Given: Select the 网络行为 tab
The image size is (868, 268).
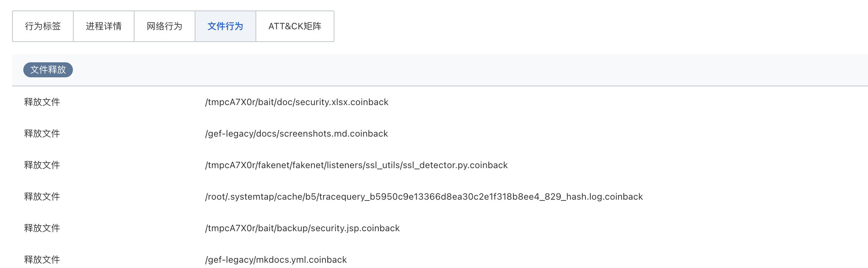Looking at the screenshot, I should [x=165, y=26].
